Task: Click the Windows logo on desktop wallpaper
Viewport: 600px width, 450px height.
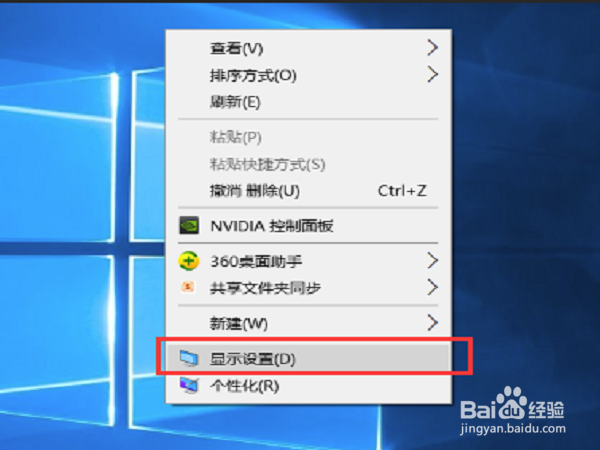Action: click(82, 243)
